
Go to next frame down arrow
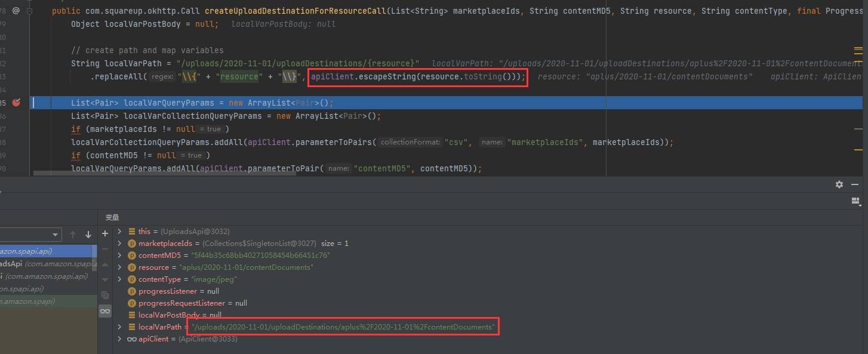(x=88, y=235)
